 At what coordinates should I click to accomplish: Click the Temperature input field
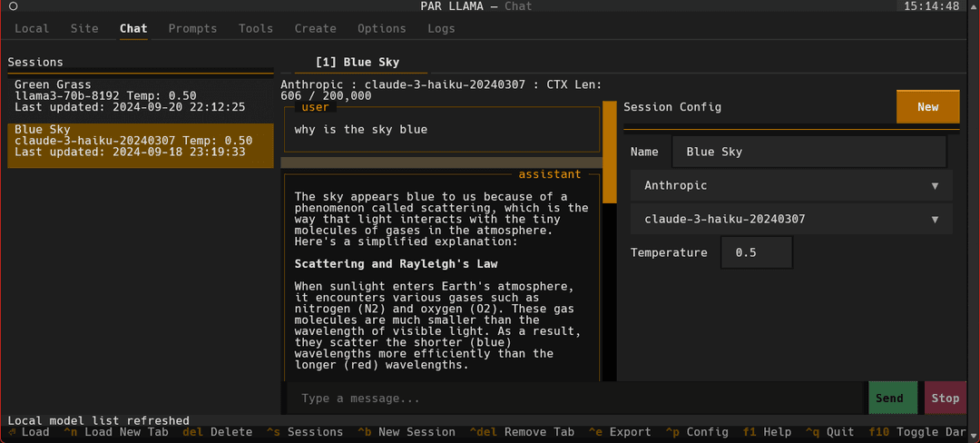757,252
